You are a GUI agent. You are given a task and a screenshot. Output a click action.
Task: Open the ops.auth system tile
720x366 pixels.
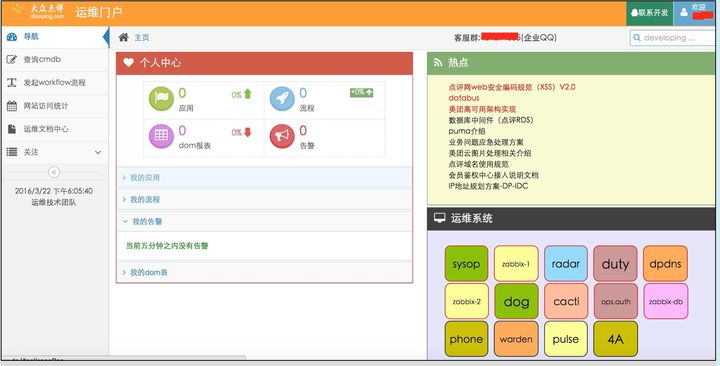(615, 301)
